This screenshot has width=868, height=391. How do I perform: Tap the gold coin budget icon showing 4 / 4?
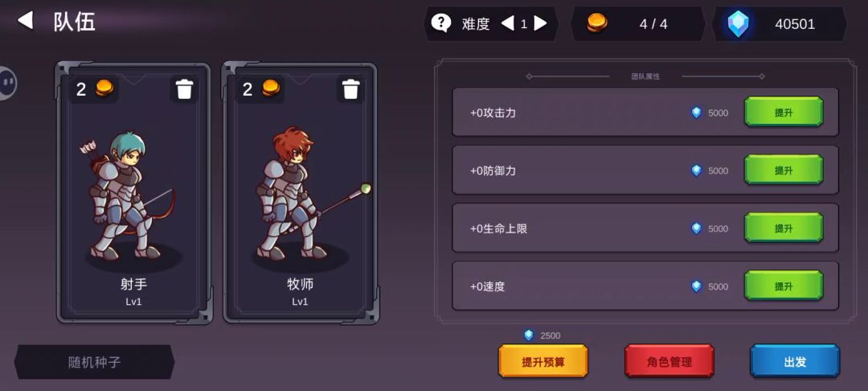[596, 23]
